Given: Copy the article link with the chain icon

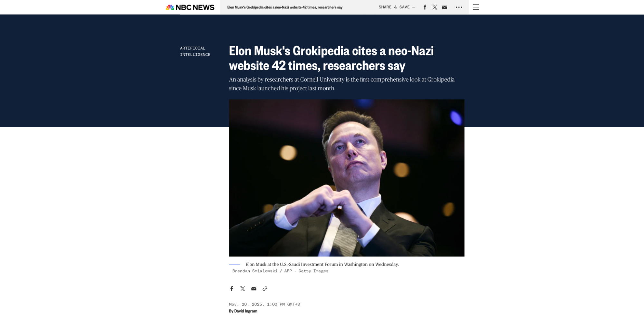Looking at the screenshot, I should tap(265, 289).
